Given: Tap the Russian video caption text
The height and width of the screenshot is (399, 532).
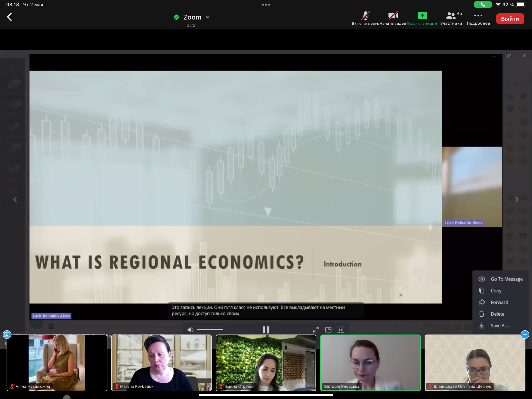Looking at the screenshot, I should (258, 310).
